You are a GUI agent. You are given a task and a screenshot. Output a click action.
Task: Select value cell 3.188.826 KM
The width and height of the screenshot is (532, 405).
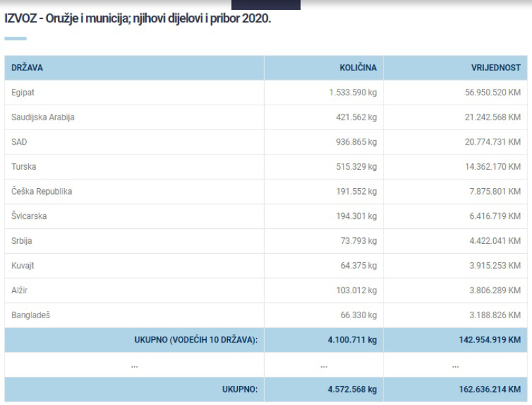click(455, 316)
